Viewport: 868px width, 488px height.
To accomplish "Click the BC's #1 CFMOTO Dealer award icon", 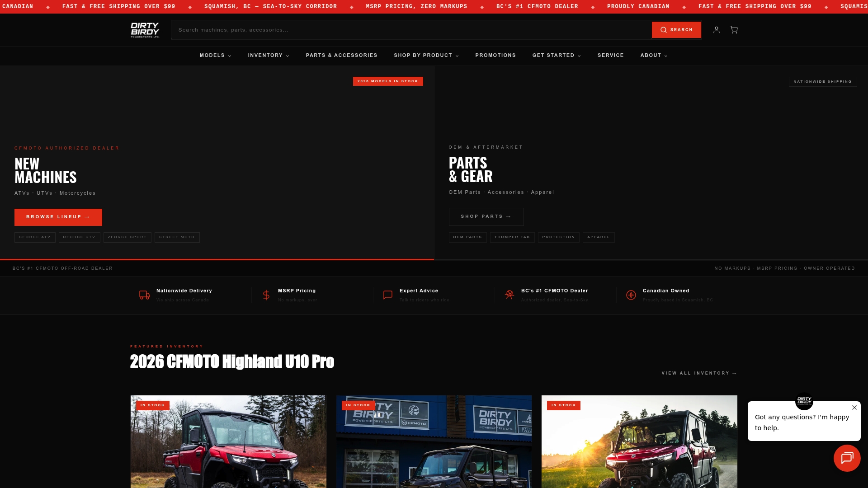I will (509, 295).
